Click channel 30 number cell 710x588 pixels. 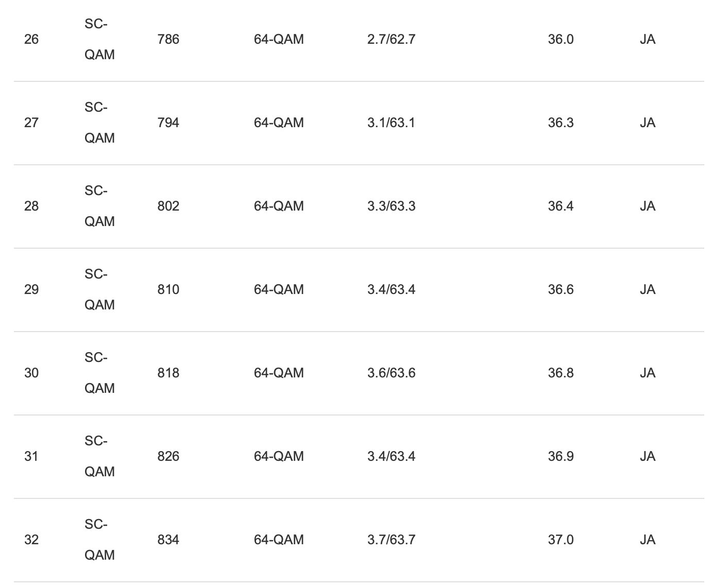[31, 373]
